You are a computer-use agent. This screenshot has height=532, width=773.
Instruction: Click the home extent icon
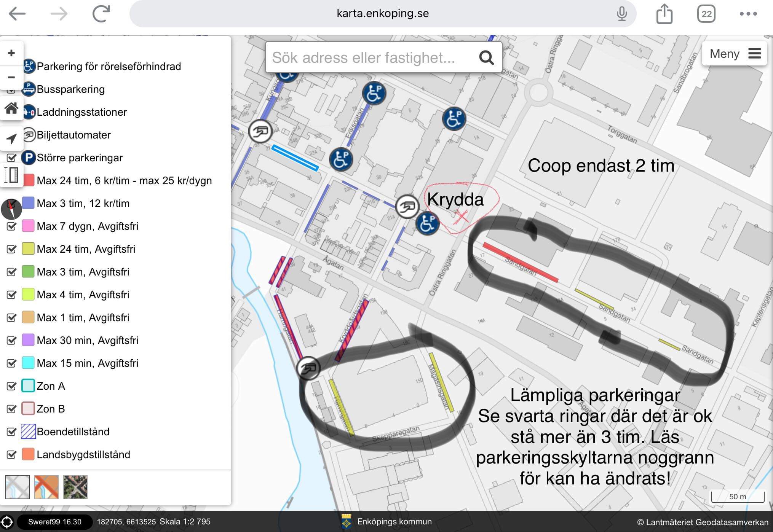[11, 108]
